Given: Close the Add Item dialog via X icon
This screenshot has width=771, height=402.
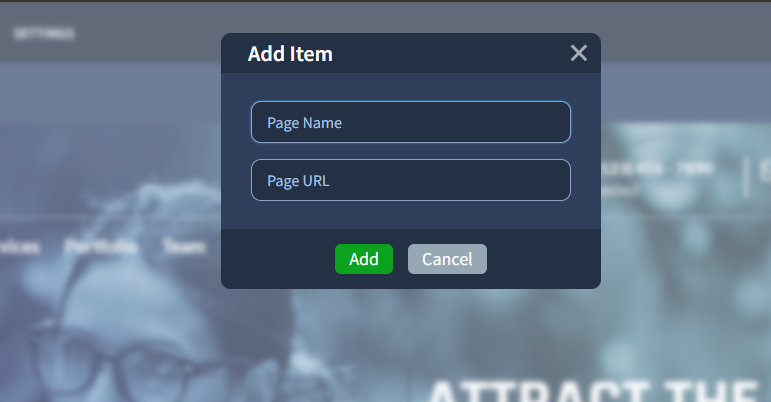Looking at the screenshot, I should (579, 53).
